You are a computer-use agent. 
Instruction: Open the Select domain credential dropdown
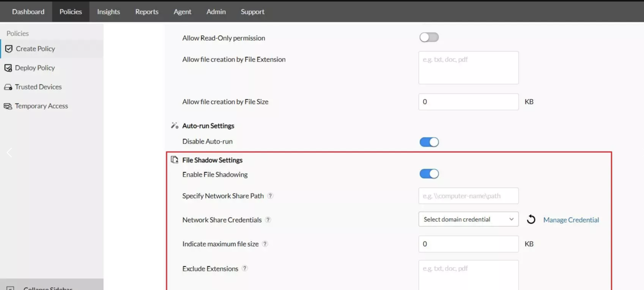tap(468, 219)
